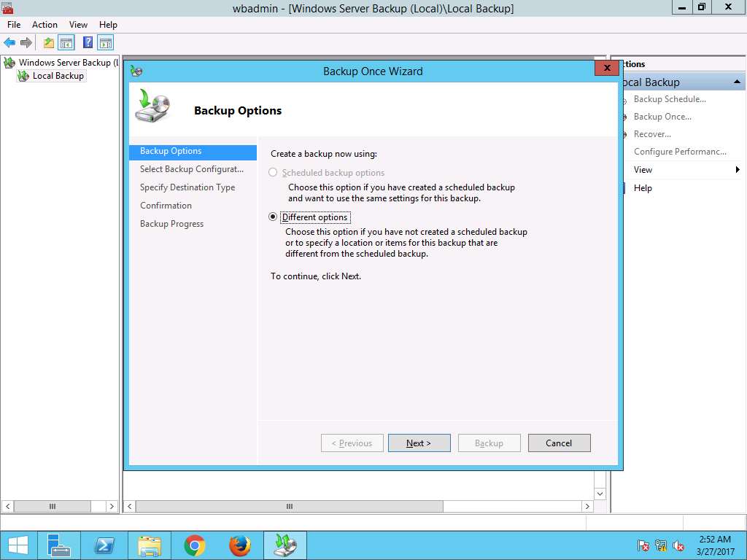The height and width of the screenshot is (560, 747).
Task: Click Configure Performance in Actions pane
Action: (x=680, y=152)
